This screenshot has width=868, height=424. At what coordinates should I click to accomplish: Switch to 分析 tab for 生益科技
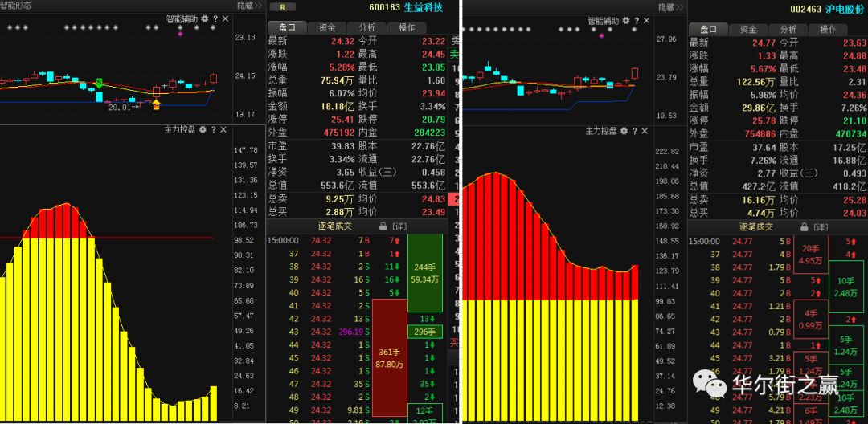[366, 27]
